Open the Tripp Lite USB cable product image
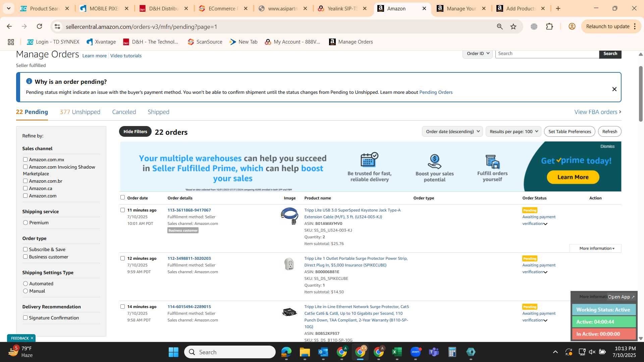Screen dimensions: 644x362 point(289,216)
